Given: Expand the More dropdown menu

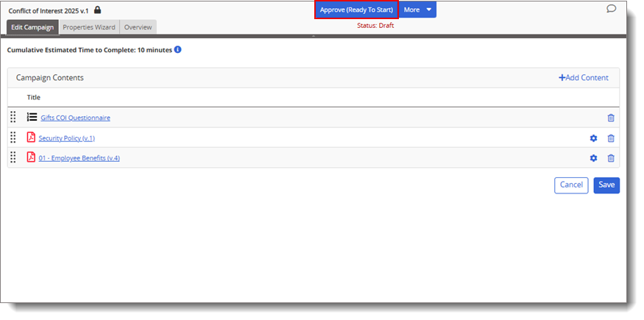Looking at the screenshot, I should tap(418, 10).
